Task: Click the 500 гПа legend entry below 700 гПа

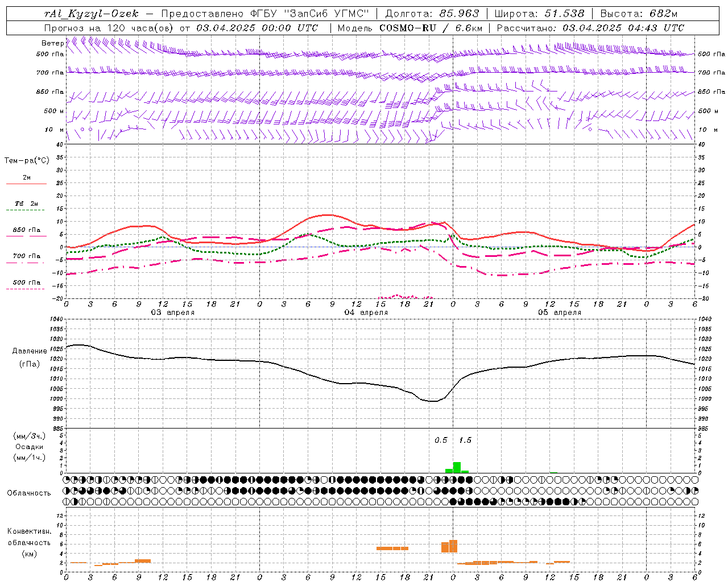Action: point(26,282)
